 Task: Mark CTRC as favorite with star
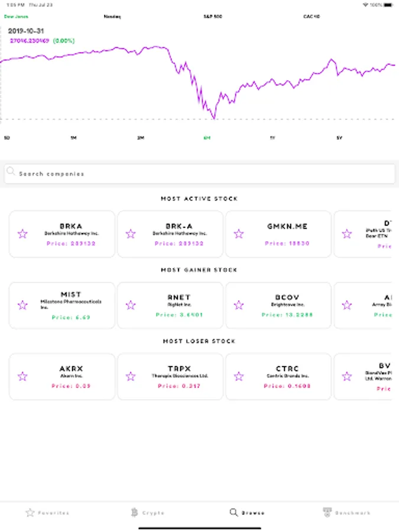239,377
